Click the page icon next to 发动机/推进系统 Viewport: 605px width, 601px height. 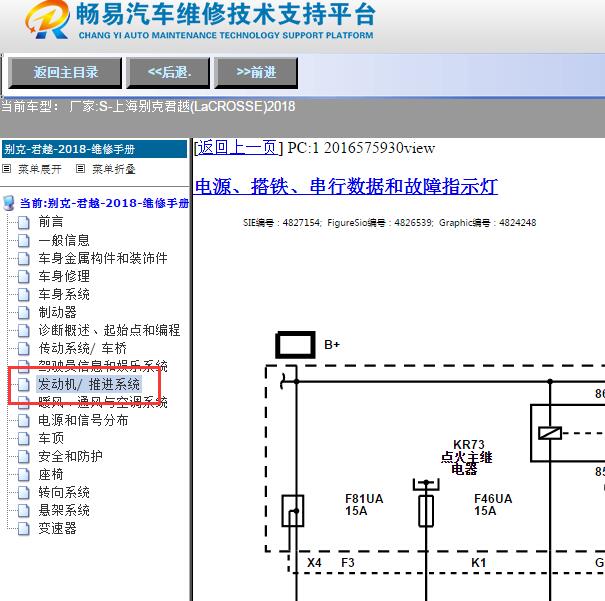[24, 385]
